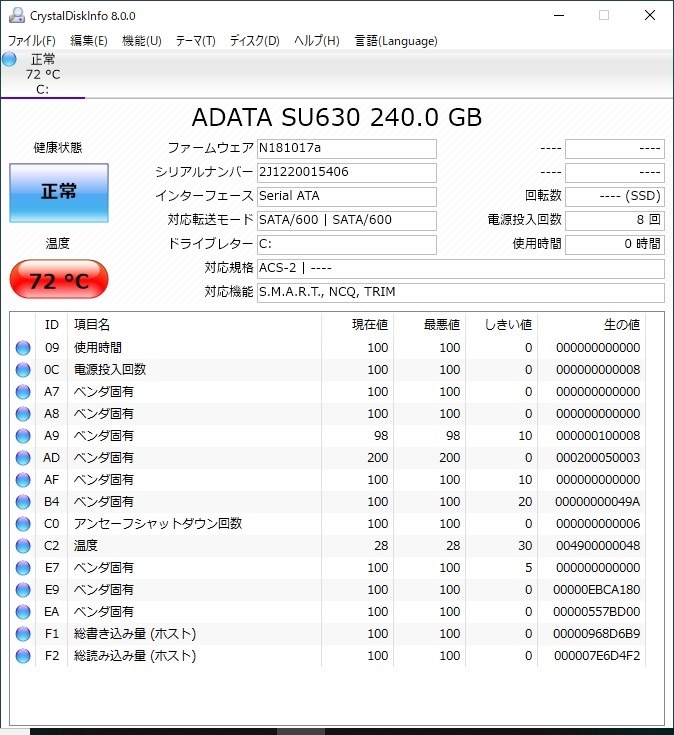Open the ヘルプ(H) menu
674x735 pixels.
316,41
